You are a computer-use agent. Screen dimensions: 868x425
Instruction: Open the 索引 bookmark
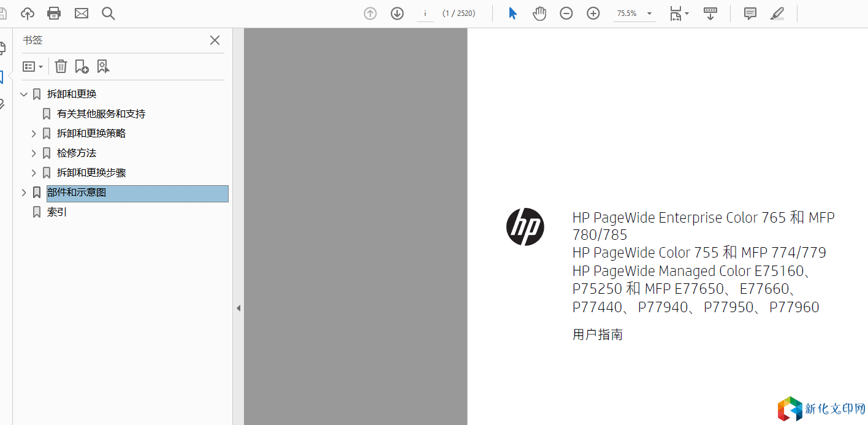pyautogui.click(x=57, y=212)
